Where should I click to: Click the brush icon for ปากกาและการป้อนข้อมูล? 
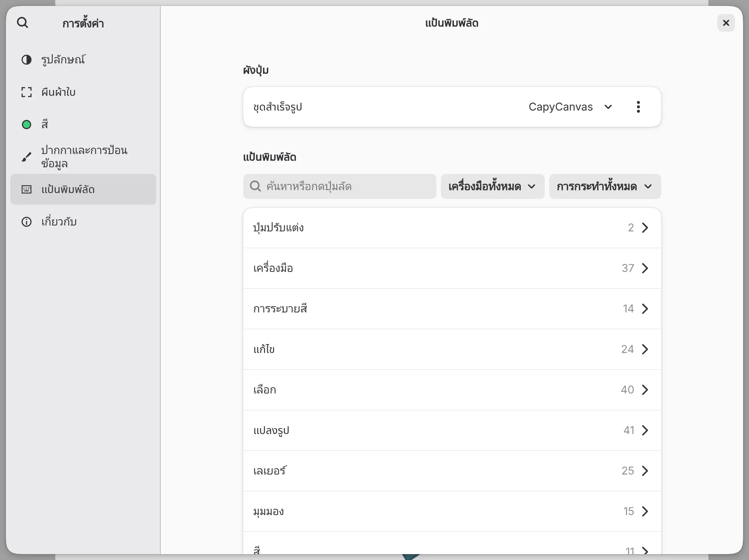coord(27,157)
